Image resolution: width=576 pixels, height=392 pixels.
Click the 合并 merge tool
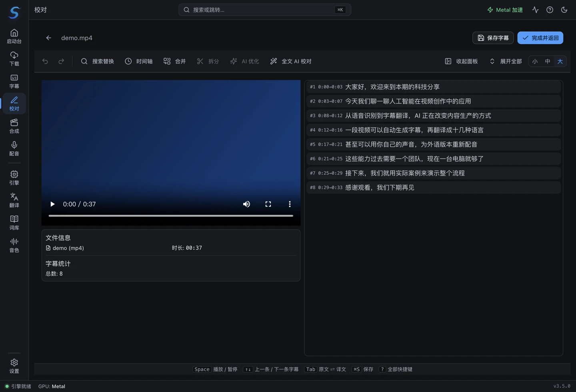174,61
